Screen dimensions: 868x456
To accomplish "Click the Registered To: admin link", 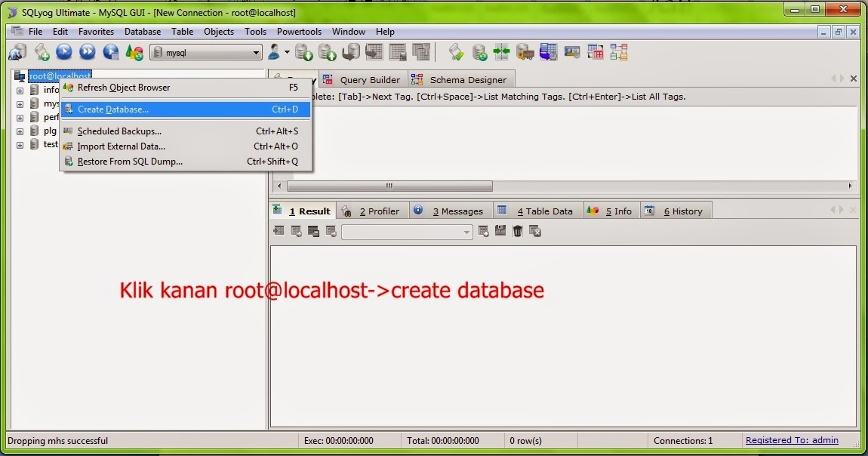I will pos(792,440).
